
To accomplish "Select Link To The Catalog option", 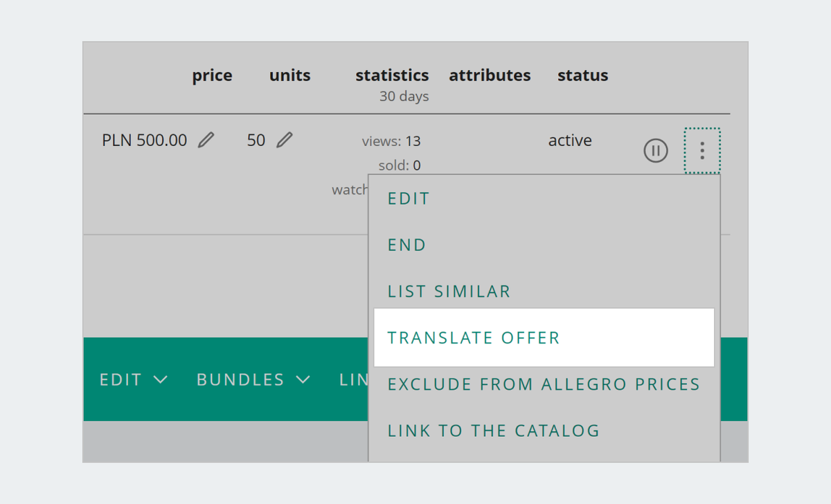I will click(x=494, y=431).
